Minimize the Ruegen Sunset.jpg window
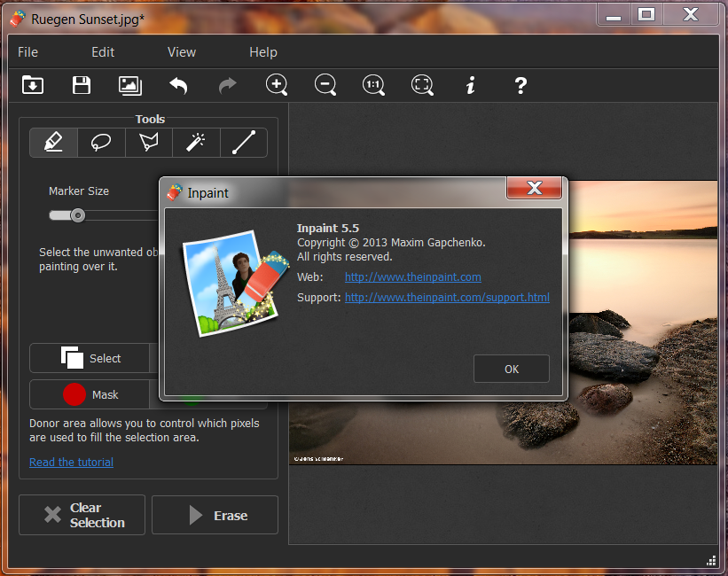Screen dimensions: 728x576 614,15
